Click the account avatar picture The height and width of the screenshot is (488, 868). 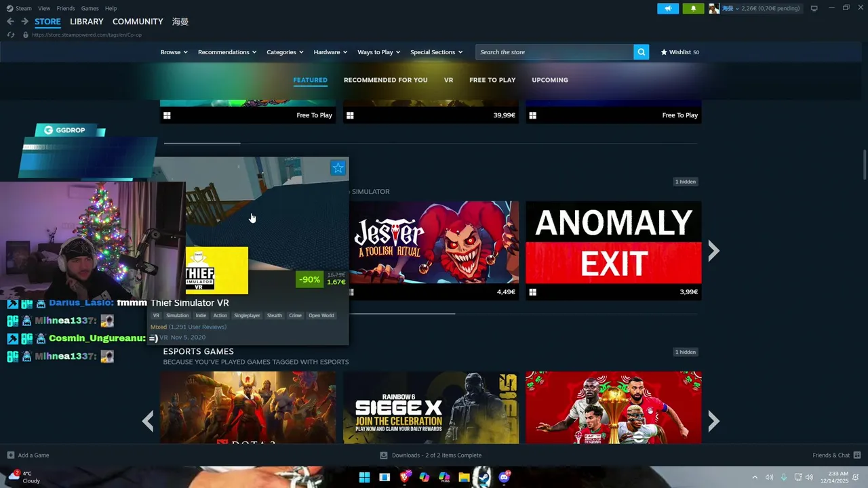pos(714,8)
